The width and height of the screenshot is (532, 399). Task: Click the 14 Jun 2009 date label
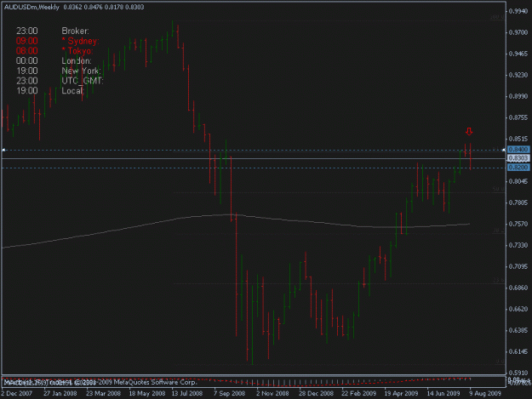tap(443, 393)
